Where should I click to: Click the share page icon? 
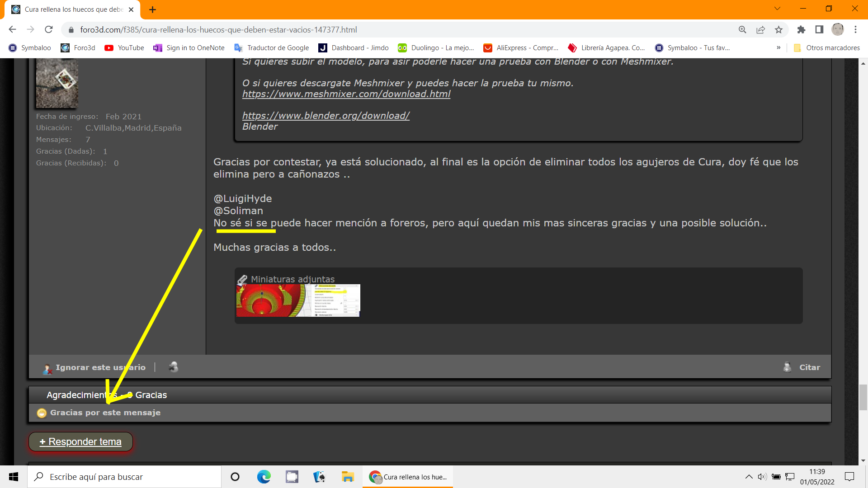(760, 30)
